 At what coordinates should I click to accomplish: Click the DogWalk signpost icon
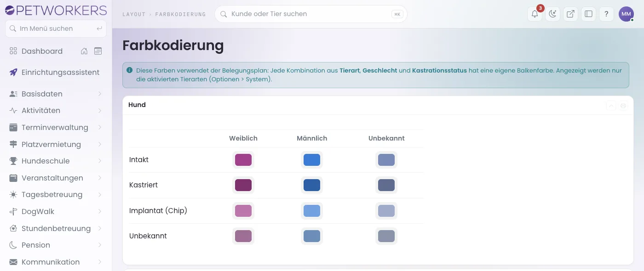(x=13, y=211)
